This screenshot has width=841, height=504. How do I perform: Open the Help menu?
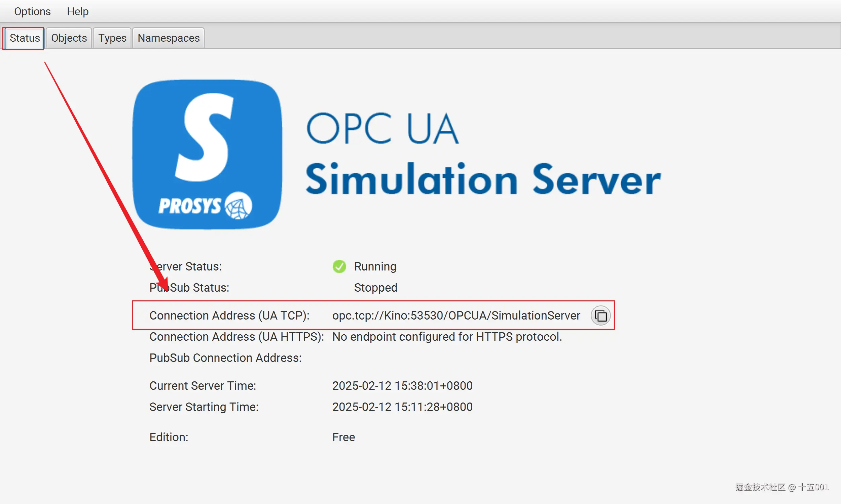pyautogui.click(x=77, y=11)
